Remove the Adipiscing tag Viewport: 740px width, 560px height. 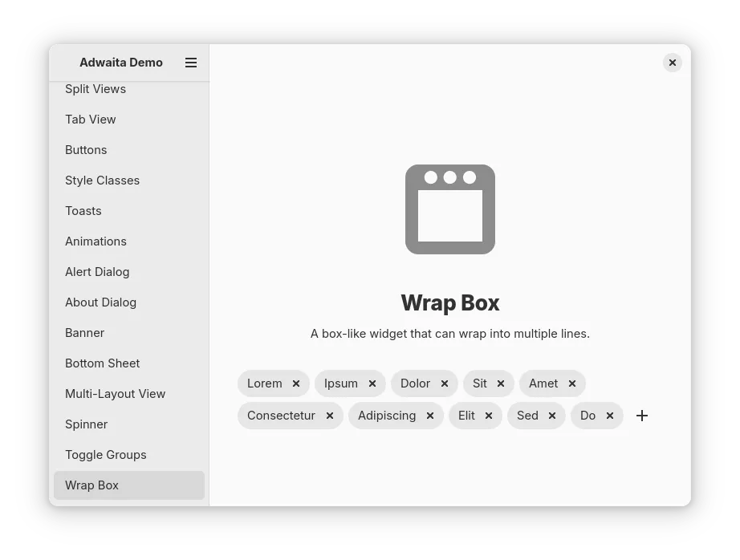coord(430,416)
